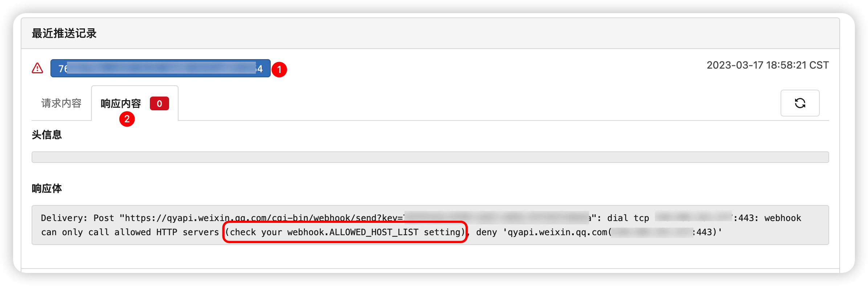Open the blue delivery UUID entry
This screenshot has width=868, height=286.
[x=160, y=68]
